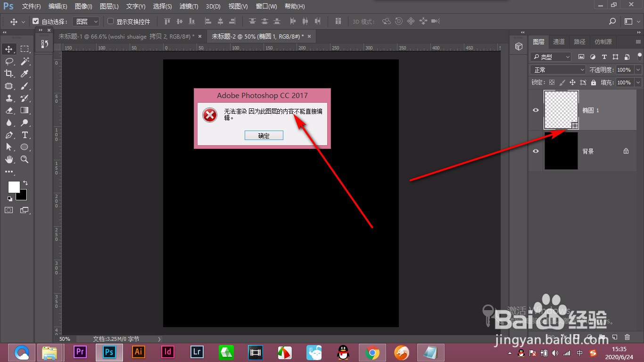Select the Eyedropper tool

25,74
